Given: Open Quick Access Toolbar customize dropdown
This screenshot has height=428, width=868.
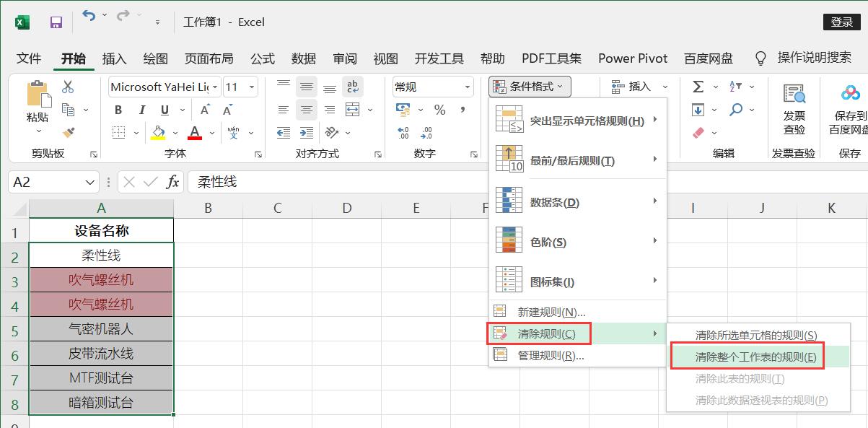Looking at the screenshot, I should (157, 22).
